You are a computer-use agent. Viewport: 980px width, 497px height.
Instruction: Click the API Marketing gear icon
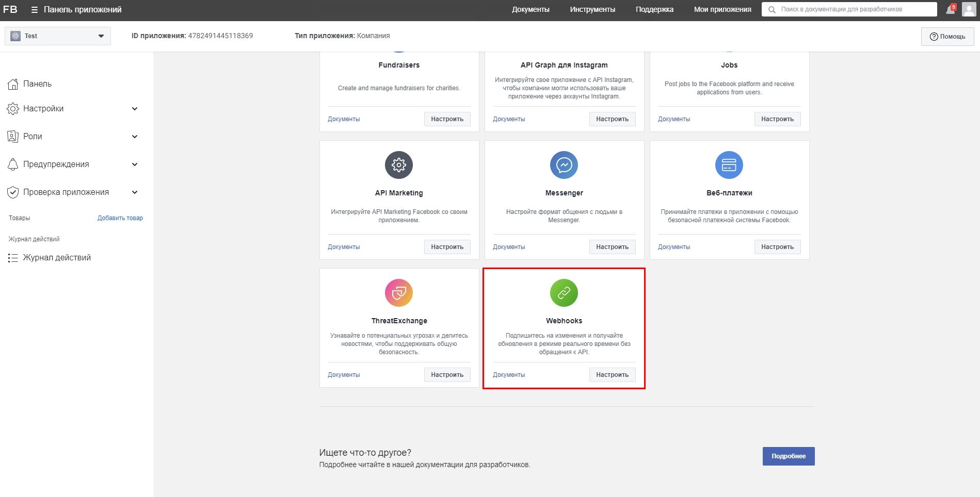point(399,165)
